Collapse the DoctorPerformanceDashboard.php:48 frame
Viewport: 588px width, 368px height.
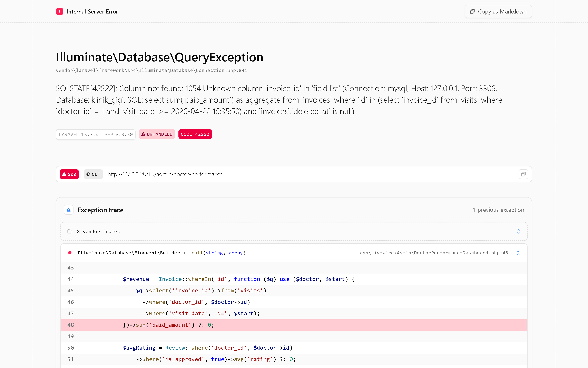click(518, 253)
